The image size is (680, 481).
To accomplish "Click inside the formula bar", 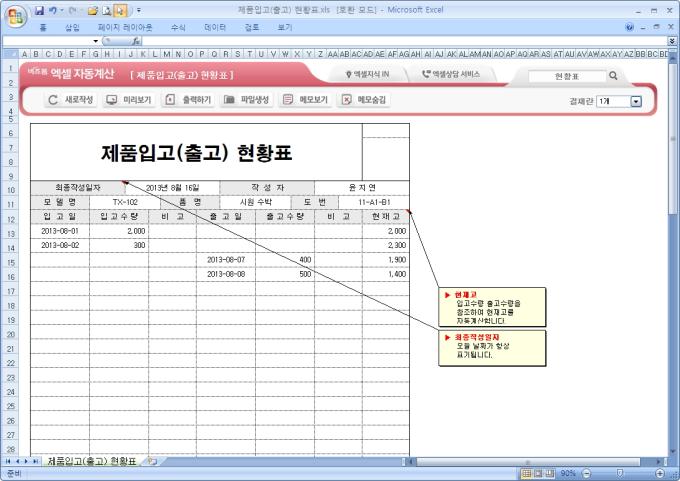I will coord(404,41).
